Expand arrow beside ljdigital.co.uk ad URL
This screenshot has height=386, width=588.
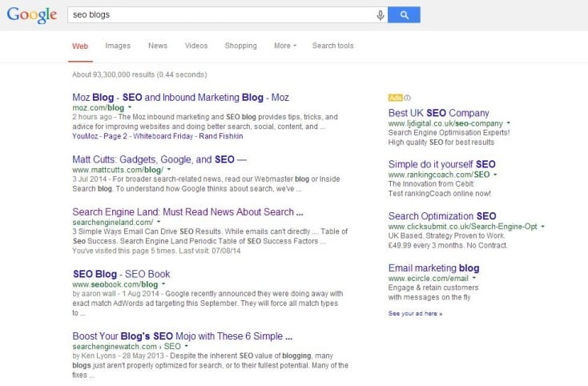tap(509, 123)
